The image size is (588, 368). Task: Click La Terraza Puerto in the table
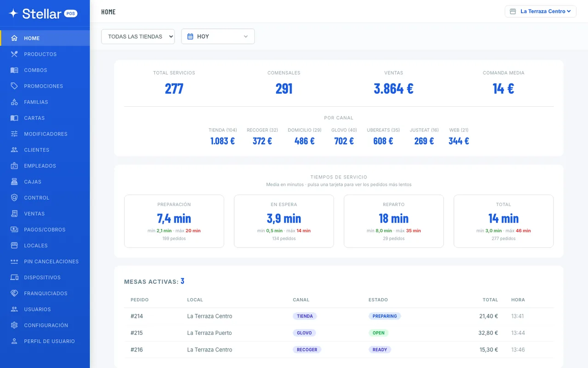pos(209,333)
